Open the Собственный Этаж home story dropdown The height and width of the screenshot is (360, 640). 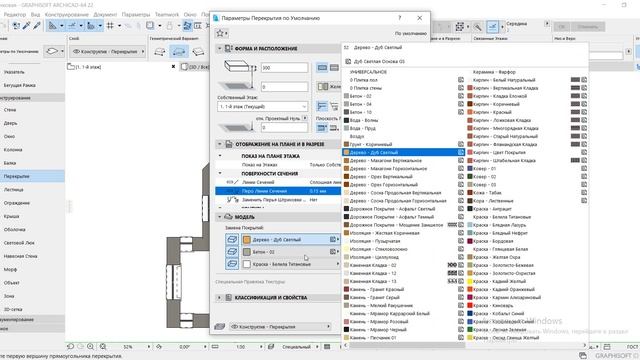pyautogui.click(x=262, y=107)
